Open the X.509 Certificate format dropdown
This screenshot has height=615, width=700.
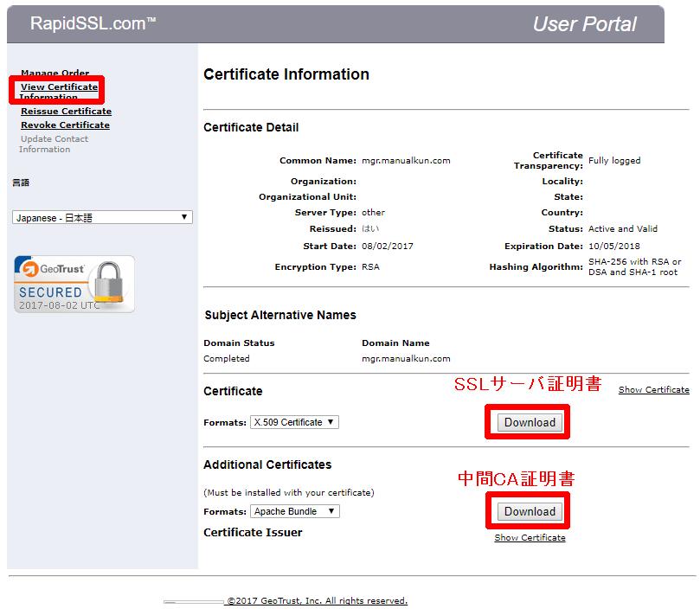click(294, 422)
